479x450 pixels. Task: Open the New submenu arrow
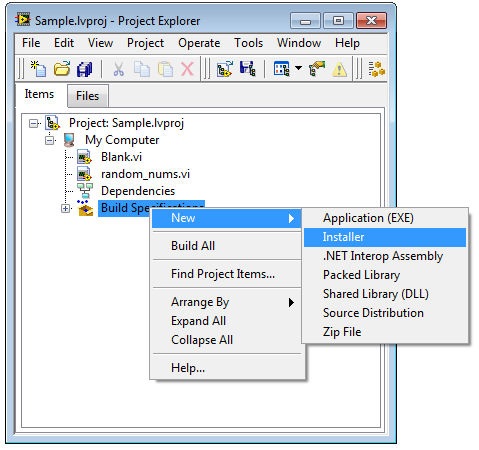(x=291, y=218)
